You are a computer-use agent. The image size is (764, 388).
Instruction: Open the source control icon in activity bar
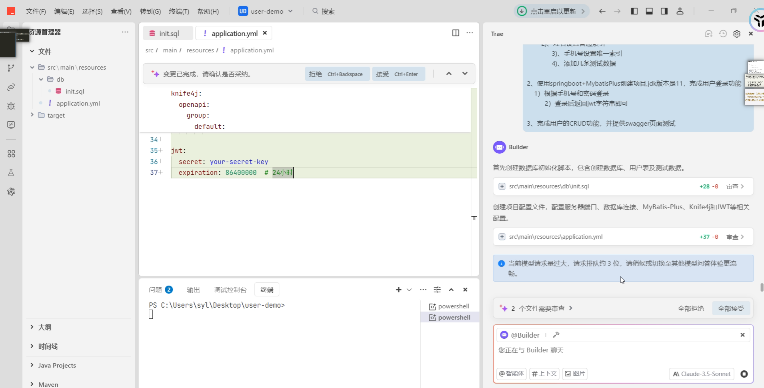(11, 68)
